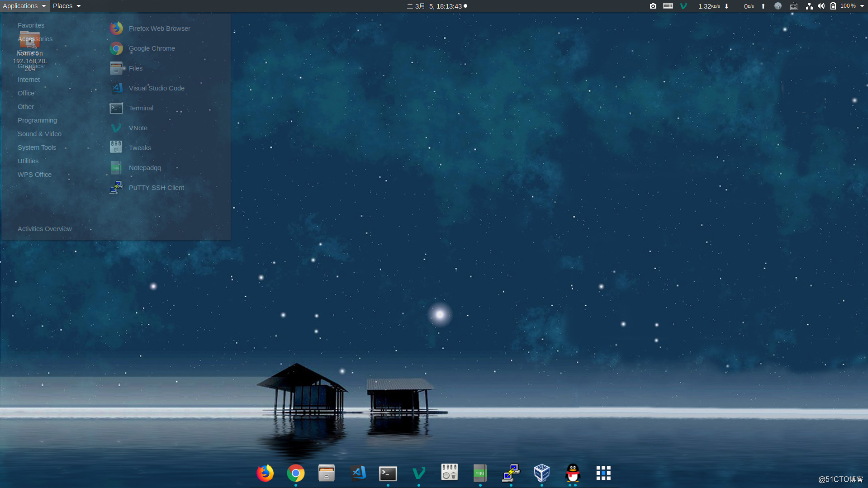
Task: Click the PuTTY SSH Client menu icon
Action: pyautogui.click(x=116, y=188)
